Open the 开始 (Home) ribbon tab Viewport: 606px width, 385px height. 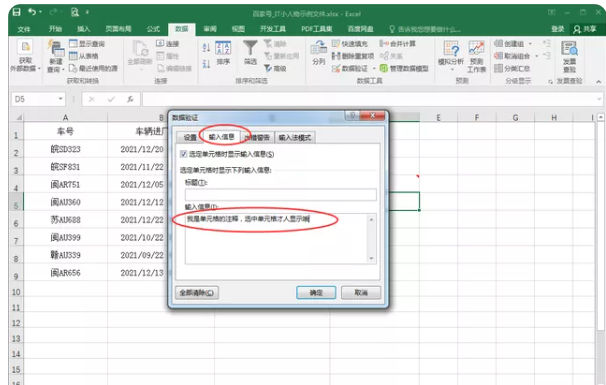coord(56,29)
